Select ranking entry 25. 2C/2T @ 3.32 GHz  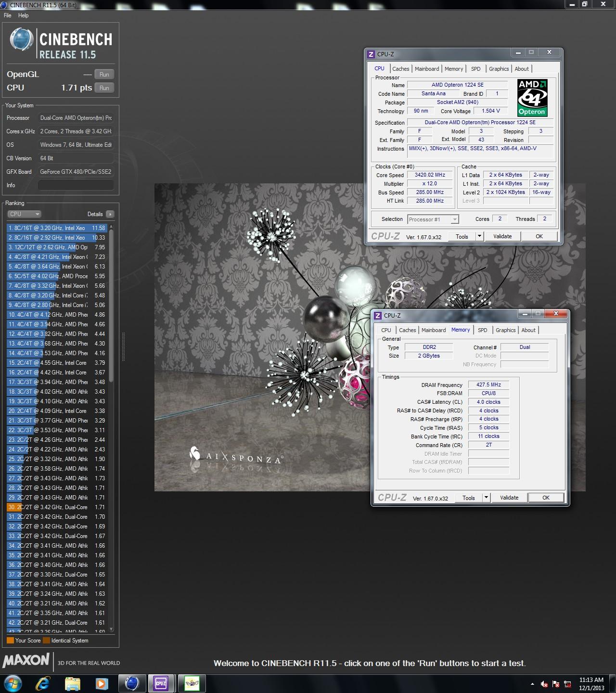point(57,459)
